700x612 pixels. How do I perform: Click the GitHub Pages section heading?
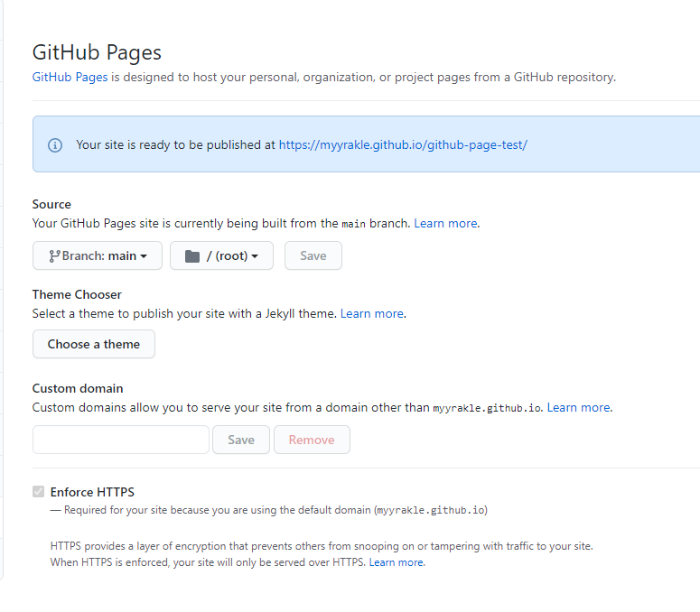click(x=97, y=52)
